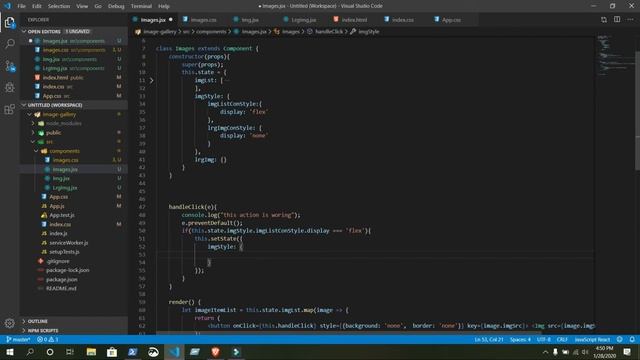The height and width of the screenshot is (360, 640).
Task: Open the Edit menu
Action: point(37,6)
